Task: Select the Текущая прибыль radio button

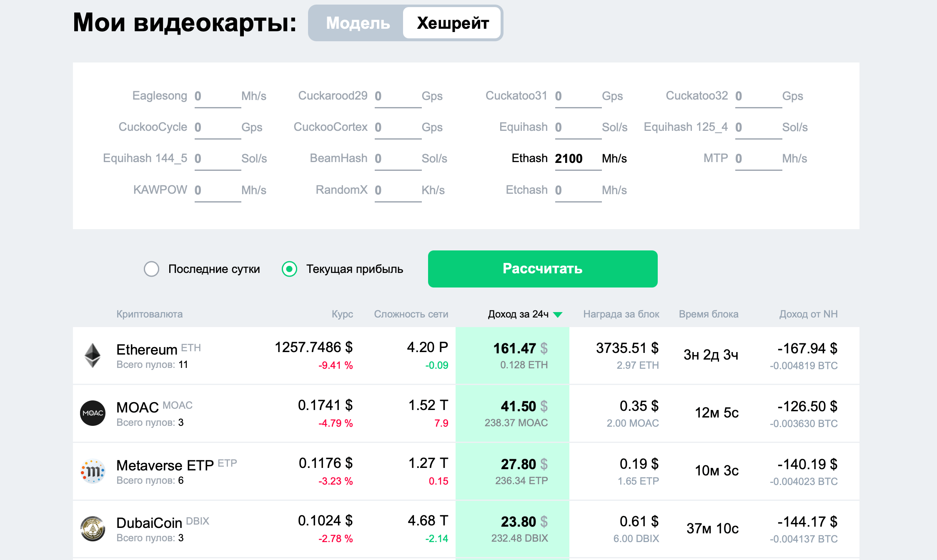Action: 289,269
